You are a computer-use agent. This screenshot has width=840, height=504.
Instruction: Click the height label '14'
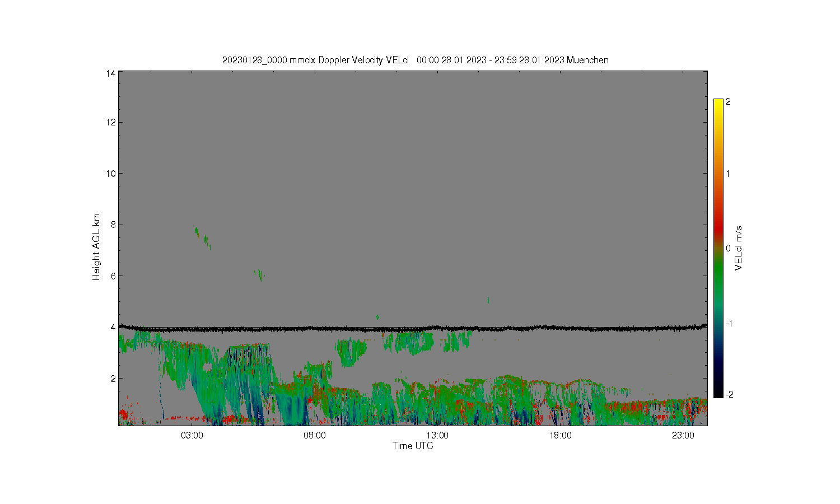pos(110,73)
